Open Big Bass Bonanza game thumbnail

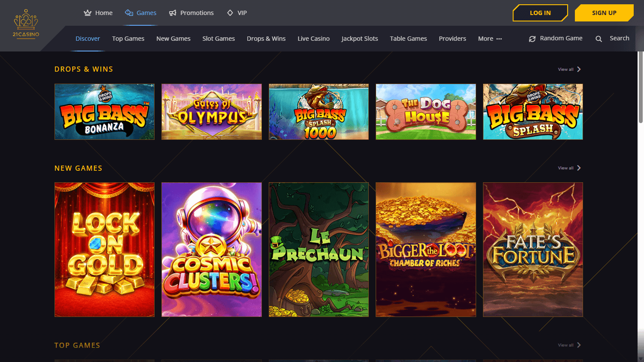[x=104, y=112]
